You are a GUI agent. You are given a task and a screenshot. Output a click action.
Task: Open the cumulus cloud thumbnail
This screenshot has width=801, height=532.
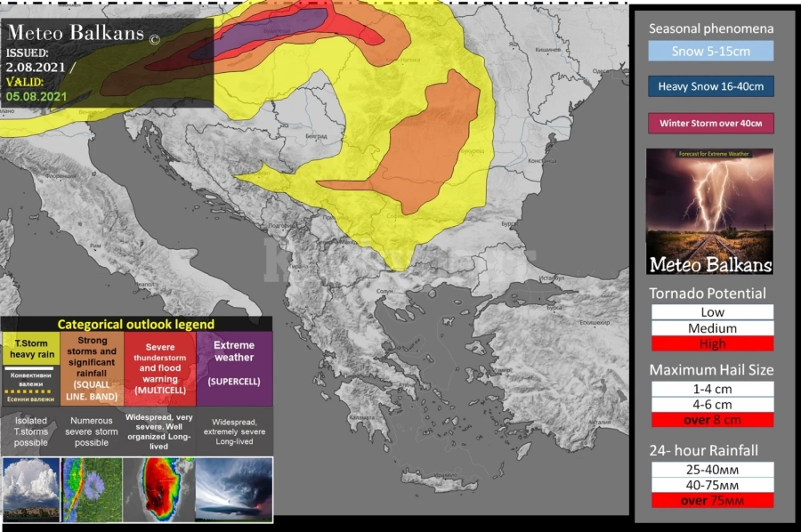31,489
